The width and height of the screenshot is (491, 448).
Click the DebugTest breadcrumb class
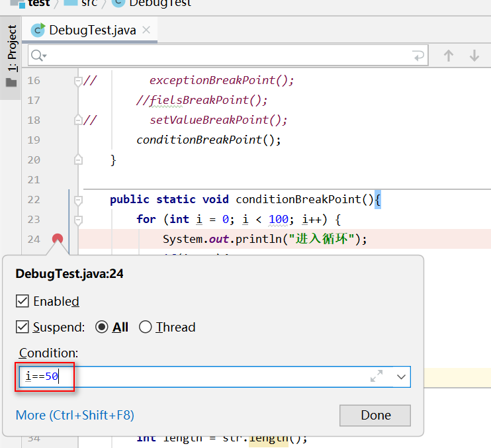152,3
